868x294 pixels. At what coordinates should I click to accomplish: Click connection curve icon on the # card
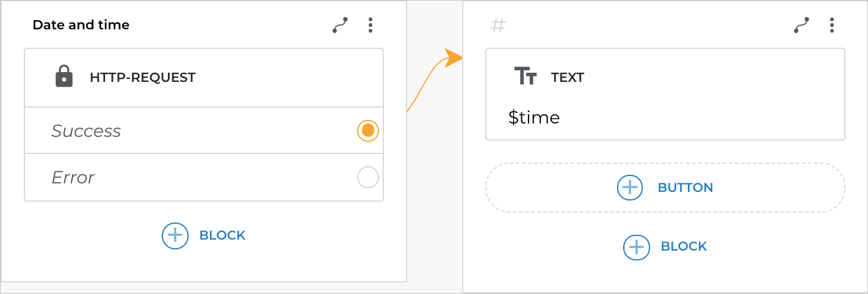click(801, 25)
